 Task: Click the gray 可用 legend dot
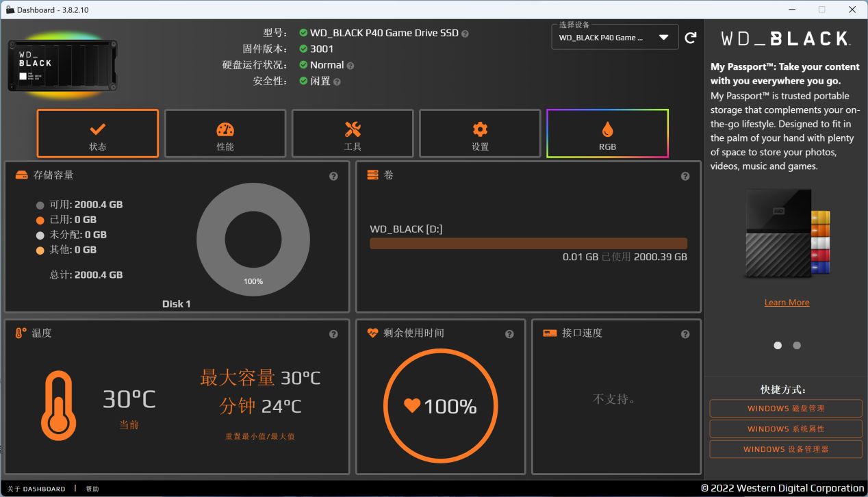(40, 205)
